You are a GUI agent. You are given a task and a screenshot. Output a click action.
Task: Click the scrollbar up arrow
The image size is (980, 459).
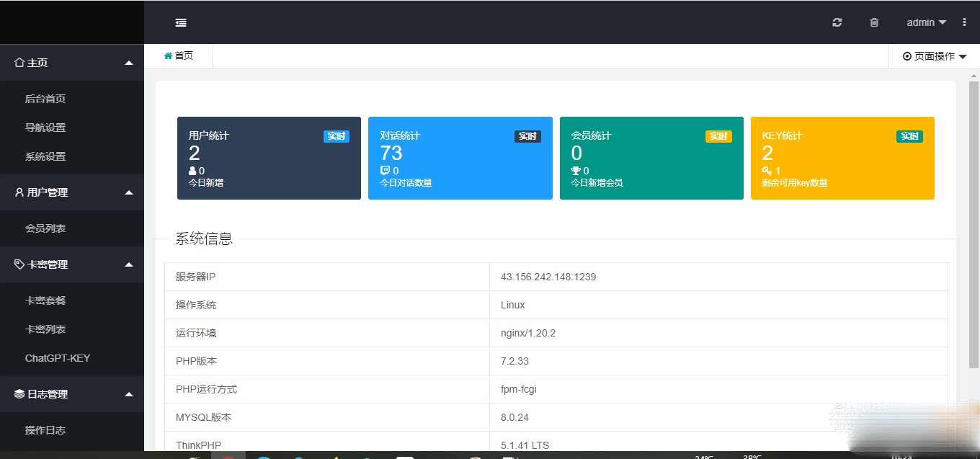tap(974, 75)
